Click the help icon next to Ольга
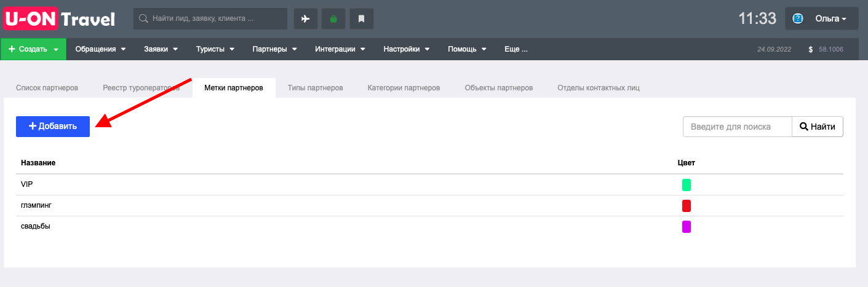 pyautogui.click(x=798, y=18)
